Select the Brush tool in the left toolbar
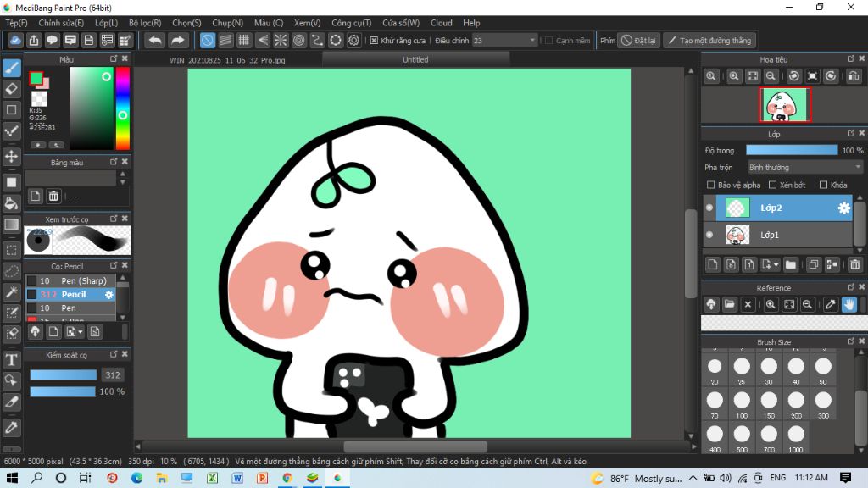 coord(12,68)
